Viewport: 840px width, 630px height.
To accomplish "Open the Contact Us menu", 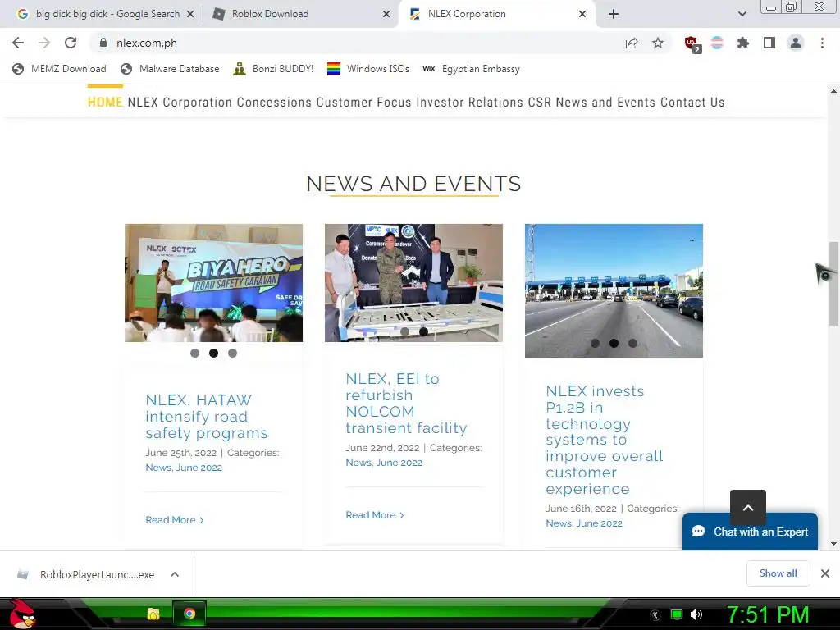I will 692,103.
